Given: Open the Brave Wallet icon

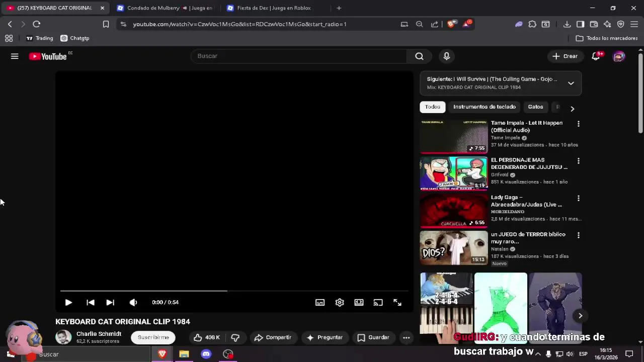Looking at the screenshot, I should coord(594,24).
